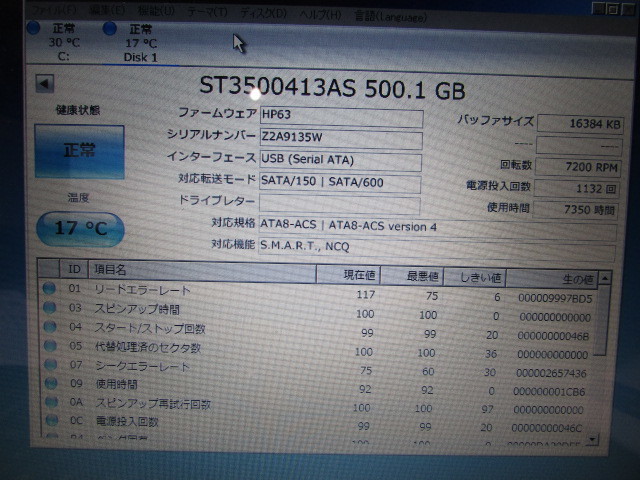This screenshot has width=640, height=480.
Task: Click the empty ドライブレター field
Action: 339,205
